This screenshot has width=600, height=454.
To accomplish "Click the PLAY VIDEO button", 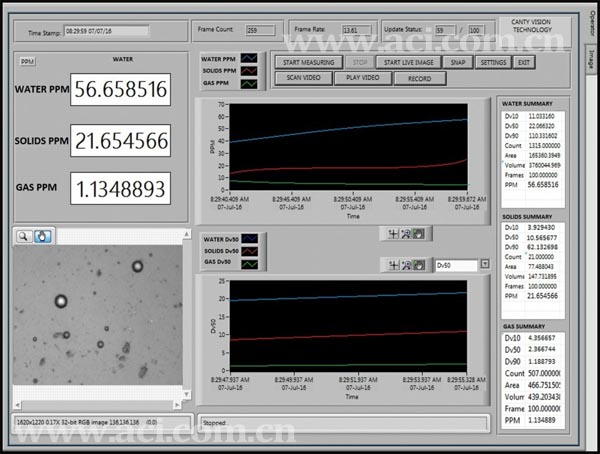I will pos(362,77).
